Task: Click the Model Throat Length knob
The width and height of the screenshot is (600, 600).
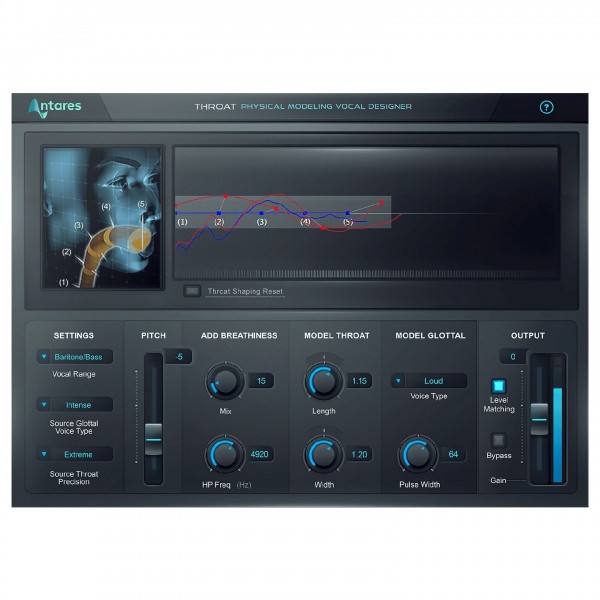Action: (322, 380)
